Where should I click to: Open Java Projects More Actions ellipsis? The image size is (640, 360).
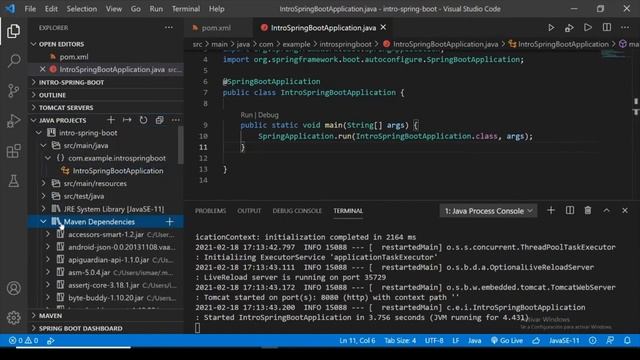point(176,120)
